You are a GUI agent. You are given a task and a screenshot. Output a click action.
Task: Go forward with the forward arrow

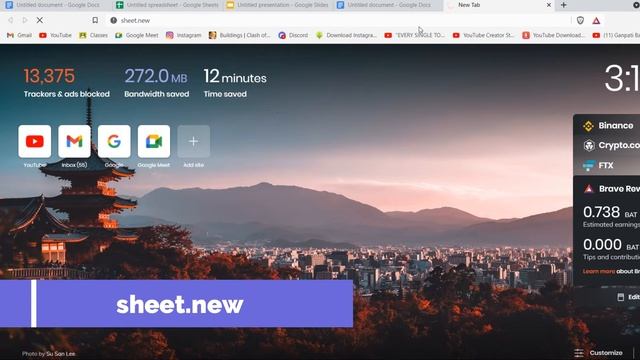pos(24,20)
